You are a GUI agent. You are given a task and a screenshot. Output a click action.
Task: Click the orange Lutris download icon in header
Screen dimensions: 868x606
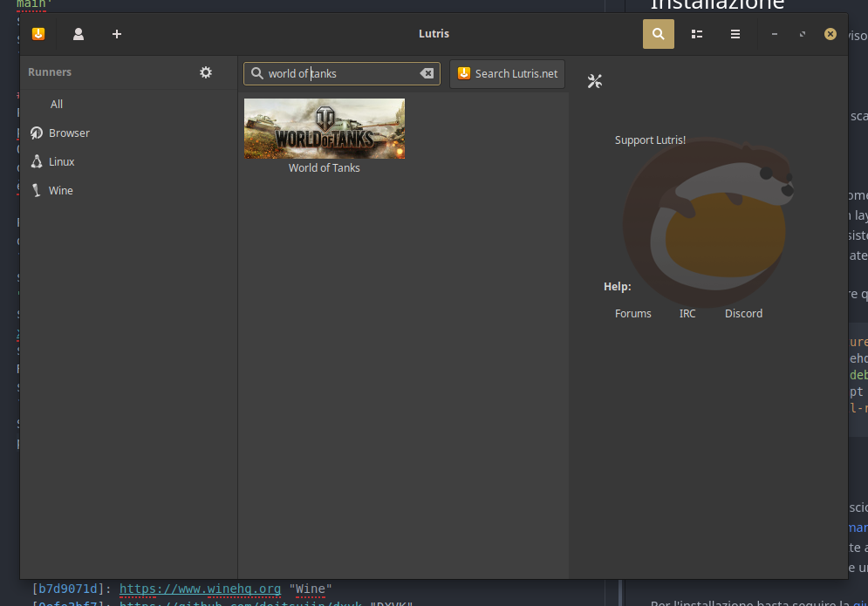pos(38,34)
